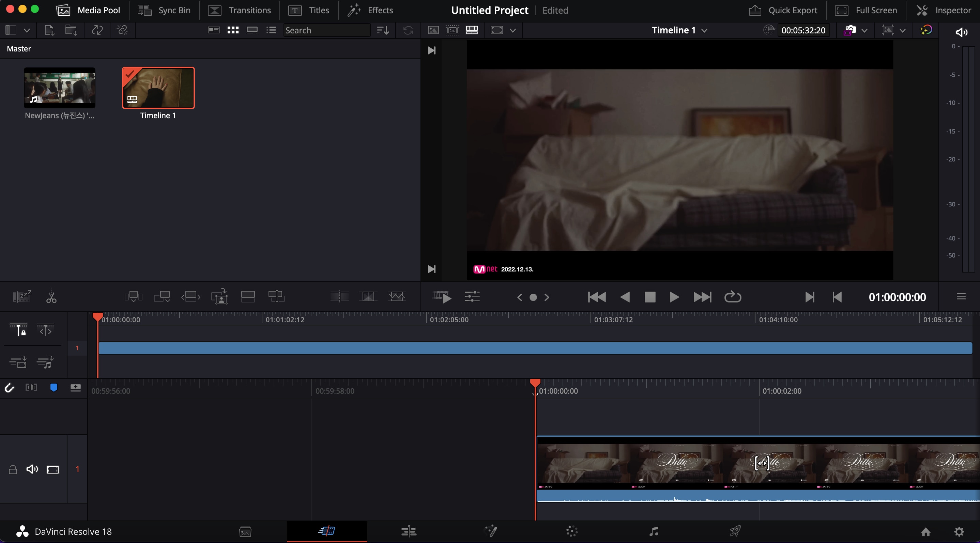Play the timeline in reverse

tap(625, 297)
